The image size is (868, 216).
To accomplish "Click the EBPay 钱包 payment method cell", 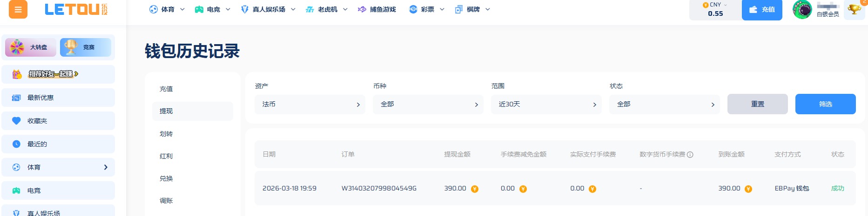I will [x=792, y=188].
